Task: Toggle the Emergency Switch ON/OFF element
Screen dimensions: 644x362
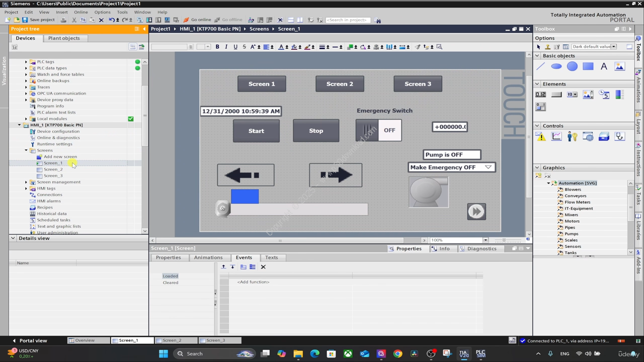Action: pos(378,130)
